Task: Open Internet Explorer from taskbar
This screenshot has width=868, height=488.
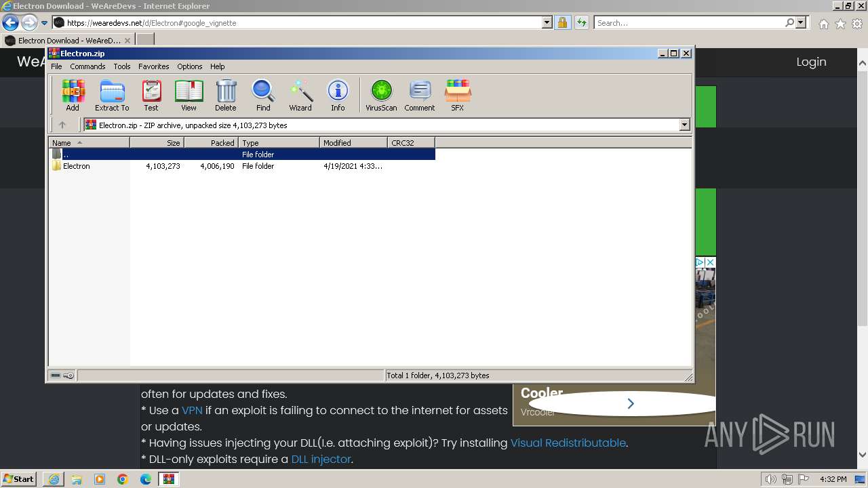Action: coord(54,479)
